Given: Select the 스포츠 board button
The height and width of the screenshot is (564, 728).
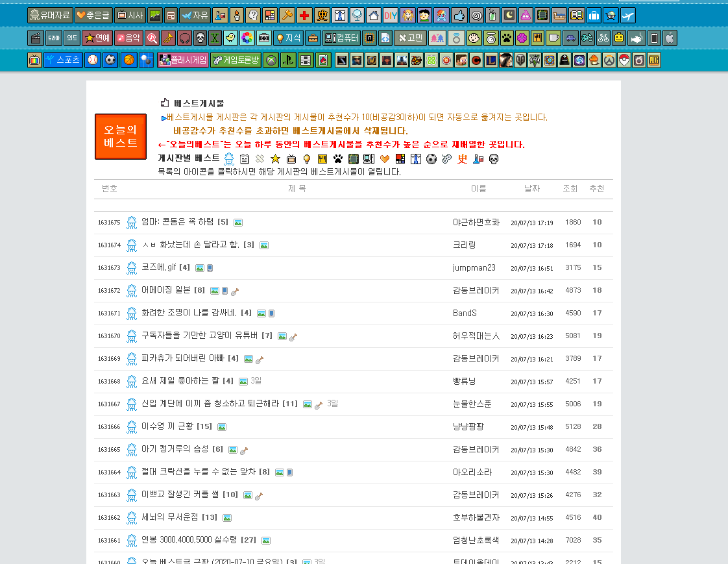Looking at the screenshot, I should click(63, 60).
